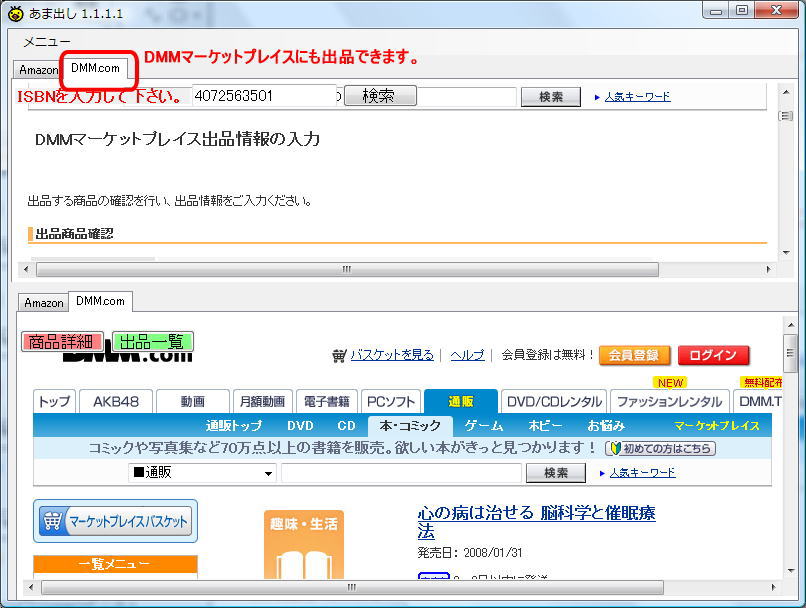The height and width of the screenshot is (608, 806).
Task: Click the partially visible DMM.T tab
Action: [x=759, y=401]
